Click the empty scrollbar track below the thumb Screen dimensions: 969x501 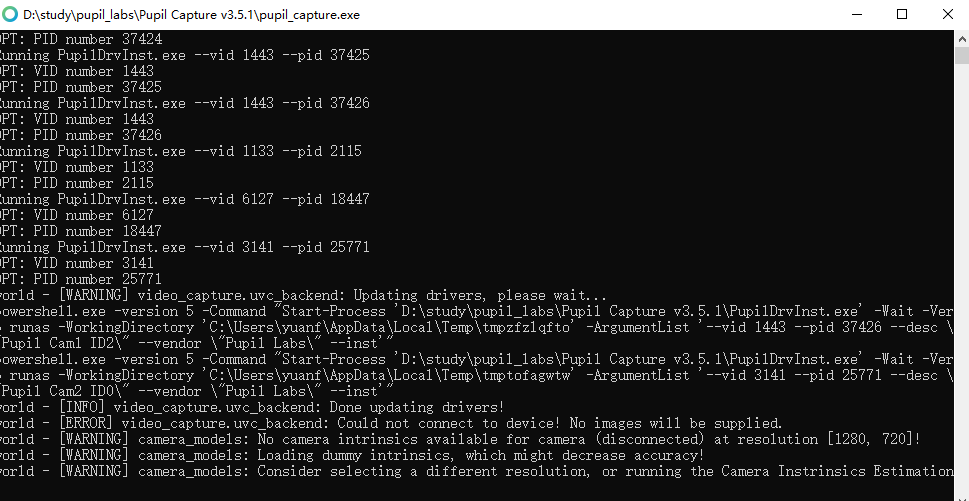pyautogui.click(x=962, y=278)
